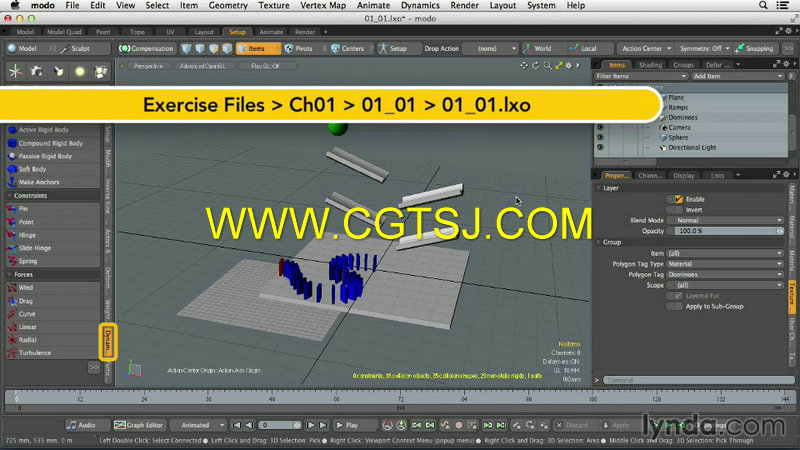Click the glowing point light icon
The image size is (800, 450).
(80, 71)
